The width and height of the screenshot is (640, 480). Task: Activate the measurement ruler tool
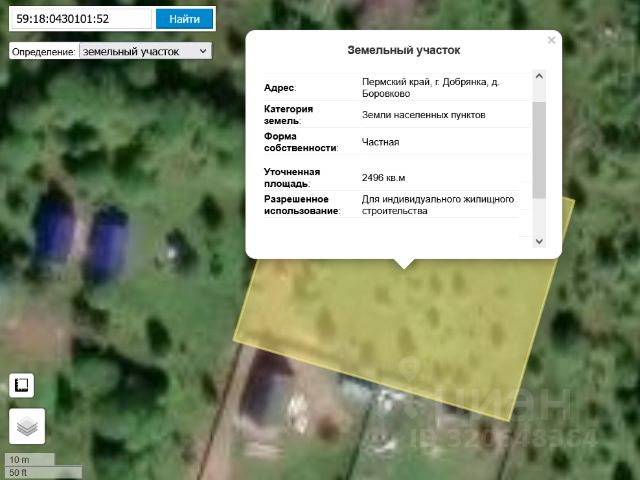click(x=21, y=385)
